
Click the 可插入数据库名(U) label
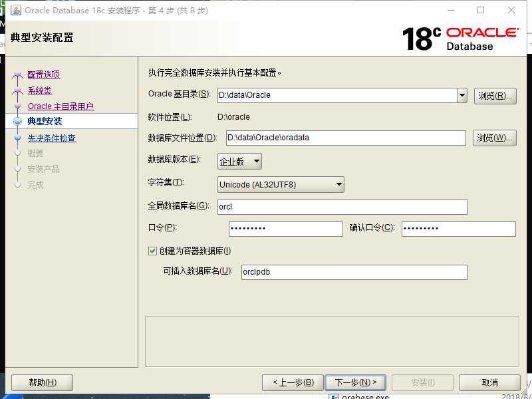tap(198, 271)
